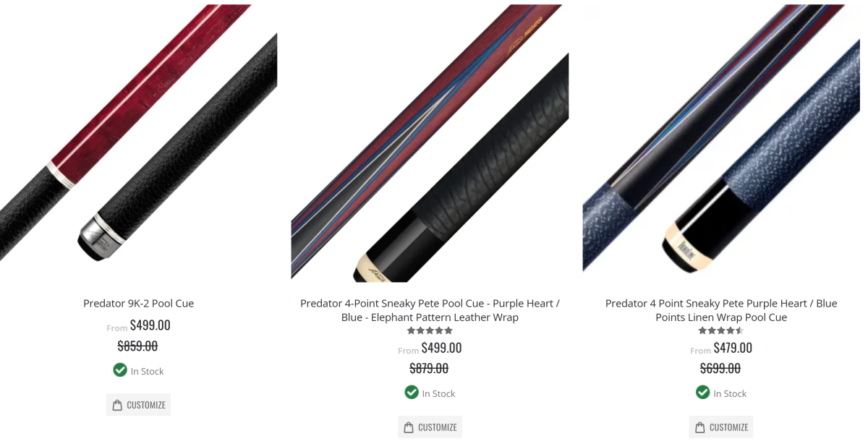The width and height of the screenshot is (868, 444).
Task: Click the bag icon on the middle Customize button
Action: (409, 427)
